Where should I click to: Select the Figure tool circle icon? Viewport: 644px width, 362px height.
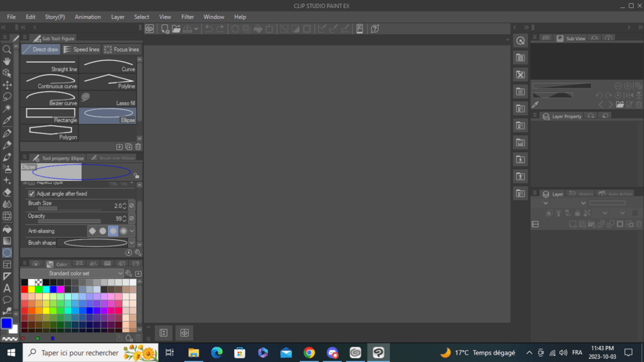pyautogui.click(x=7, y=253)
